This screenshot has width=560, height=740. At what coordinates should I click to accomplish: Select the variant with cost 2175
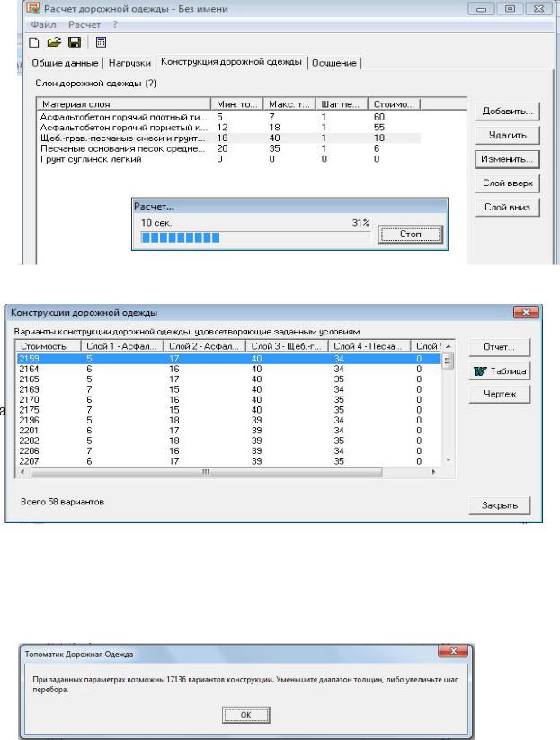(x=229, y=410)
